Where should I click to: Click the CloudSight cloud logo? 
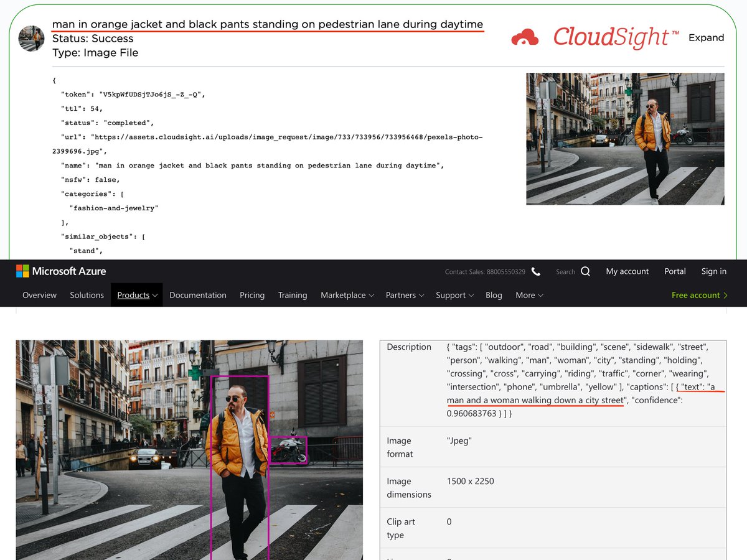tap(525, 38)
